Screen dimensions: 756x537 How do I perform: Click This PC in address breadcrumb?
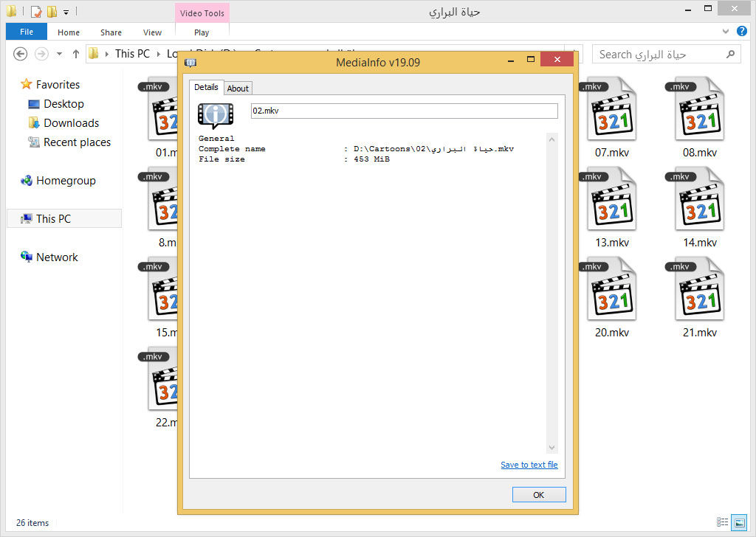coord(132,54)
